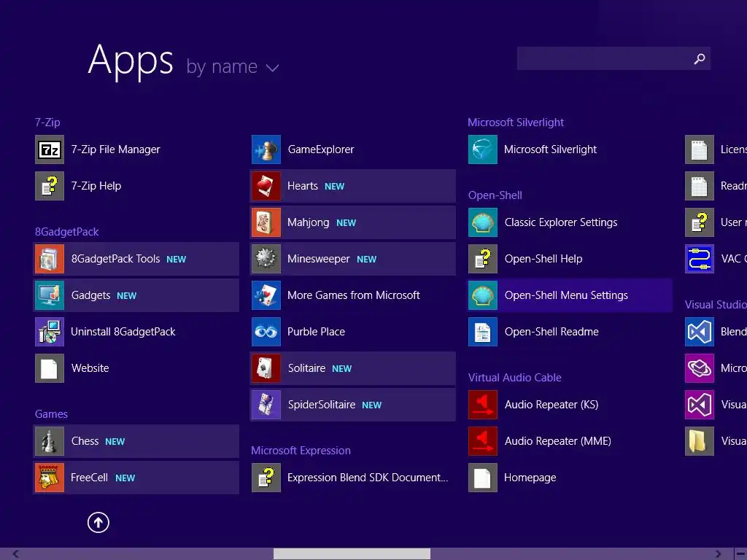This screenshot has height=560, width=747.
Task: Click the magnifier search button
Action: pyautogui.click(x=700, y=58)
